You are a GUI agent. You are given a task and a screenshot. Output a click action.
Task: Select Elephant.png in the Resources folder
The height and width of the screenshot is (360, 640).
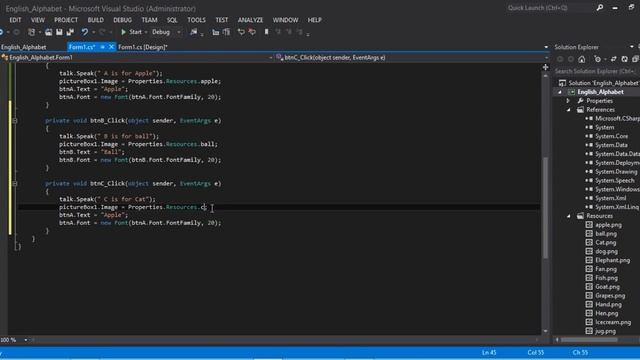[x=612, y=260]
